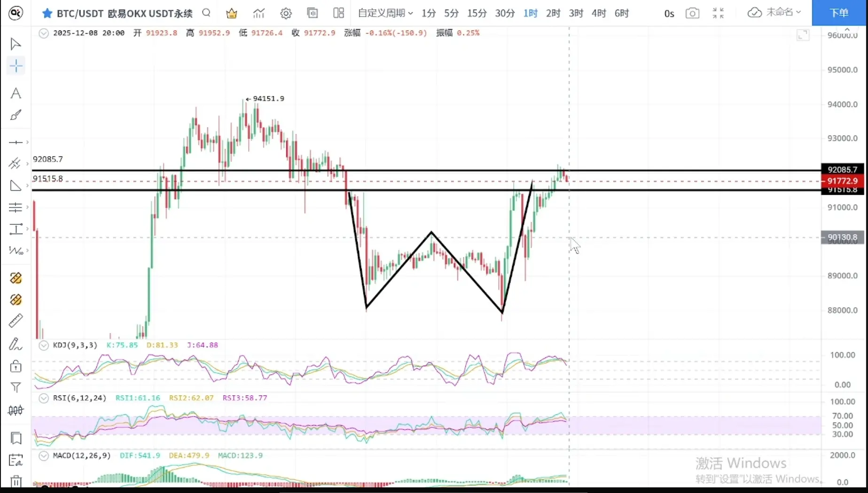Screen dimensions: 868x493
Task: Collapse the RSI indicator panel
Action: 44,398
